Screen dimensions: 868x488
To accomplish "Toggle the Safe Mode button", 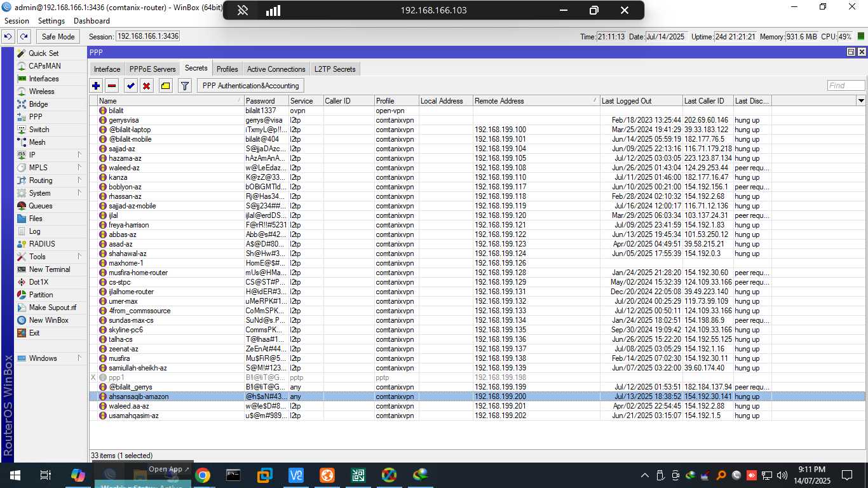I will click(x=58, y=37).
